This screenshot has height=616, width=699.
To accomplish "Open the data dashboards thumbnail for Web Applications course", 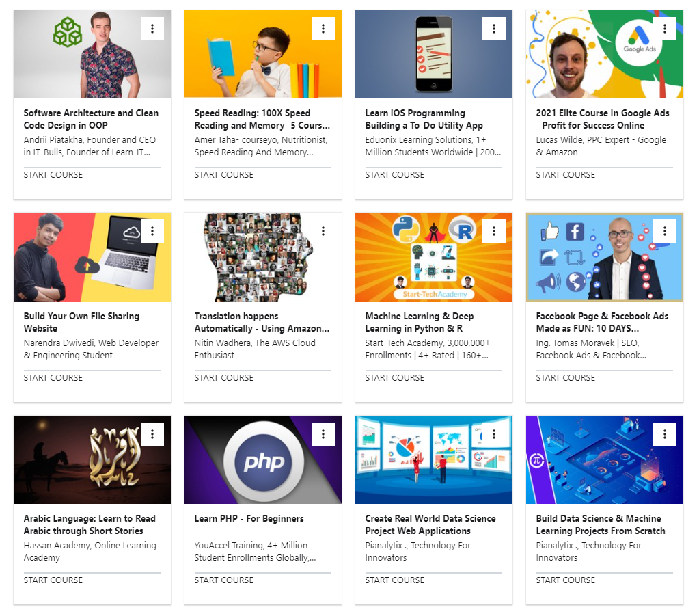I will [x=434, y=460].
